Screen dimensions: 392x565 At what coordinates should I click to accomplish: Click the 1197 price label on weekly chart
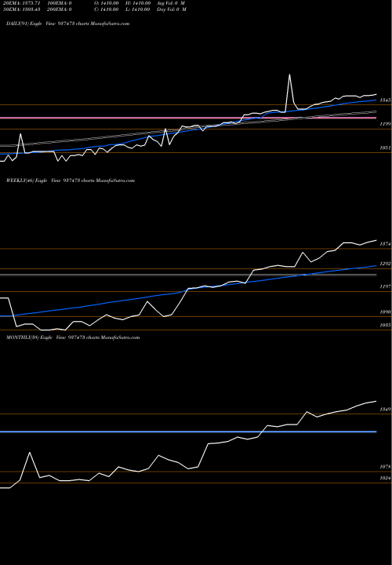coord(385,286)
